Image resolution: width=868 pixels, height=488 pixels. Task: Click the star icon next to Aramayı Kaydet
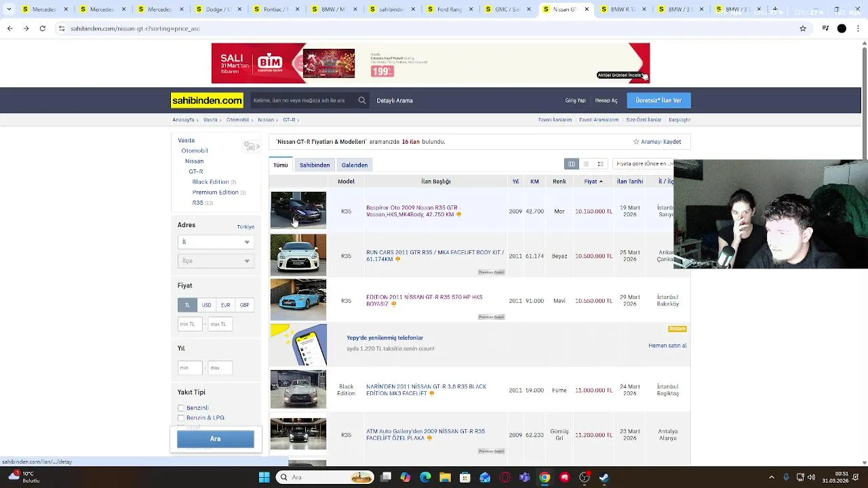[636, 142]
